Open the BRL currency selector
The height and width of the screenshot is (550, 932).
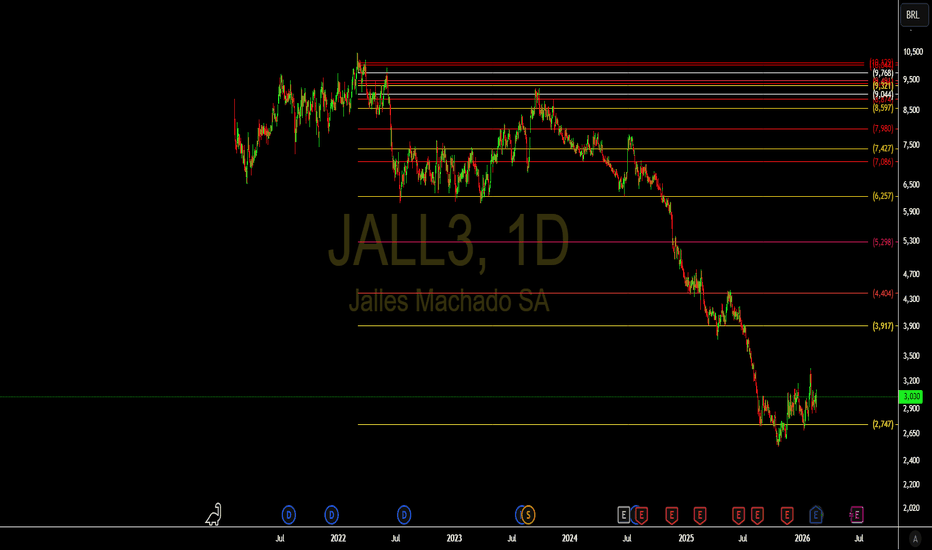pos(912,15)
